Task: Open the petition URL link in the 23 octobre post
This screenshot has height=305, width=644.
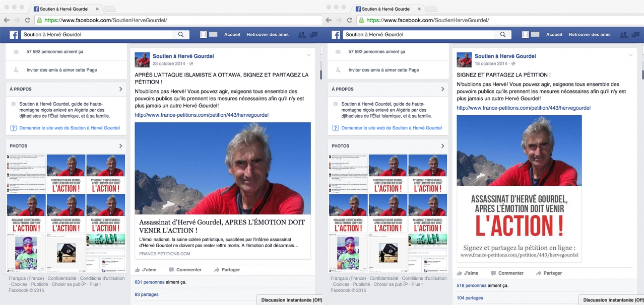Action: click(202, 115)
